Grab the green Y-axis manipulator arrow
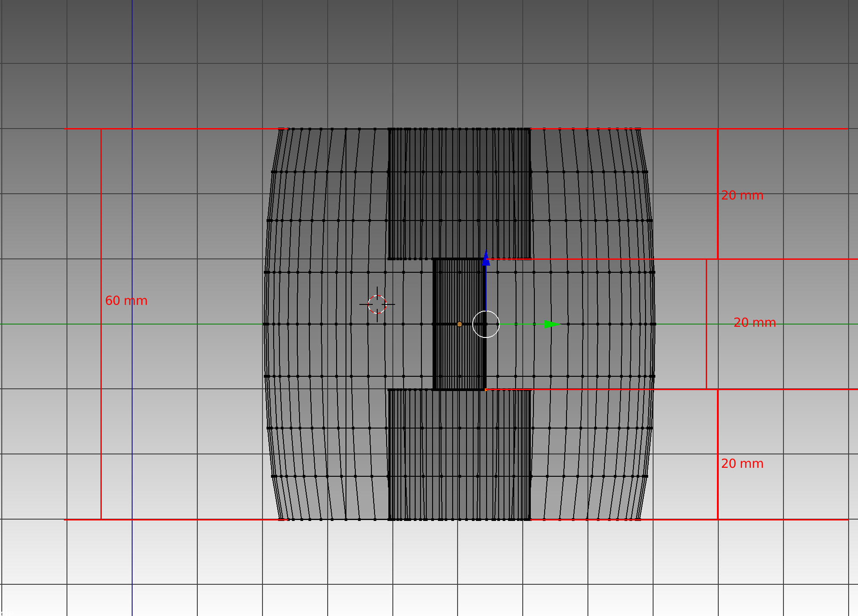 click(552, 324)
